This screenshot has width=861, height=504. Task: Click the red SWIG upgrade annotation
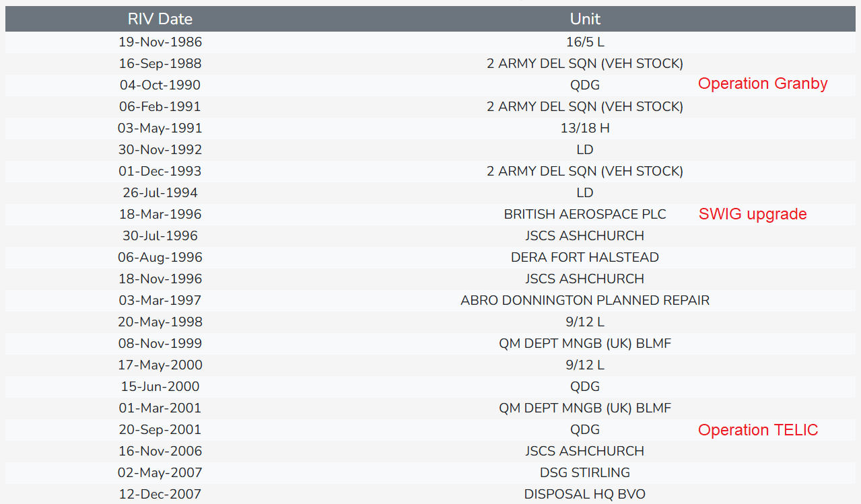click(752, 214)
